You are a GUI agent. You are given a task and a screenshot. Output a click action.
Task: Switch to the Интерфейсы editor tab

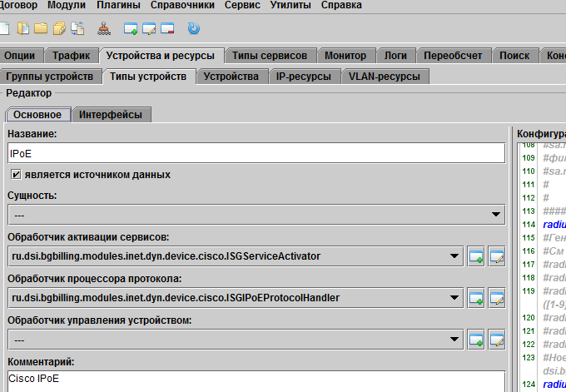tap(111, 115)
